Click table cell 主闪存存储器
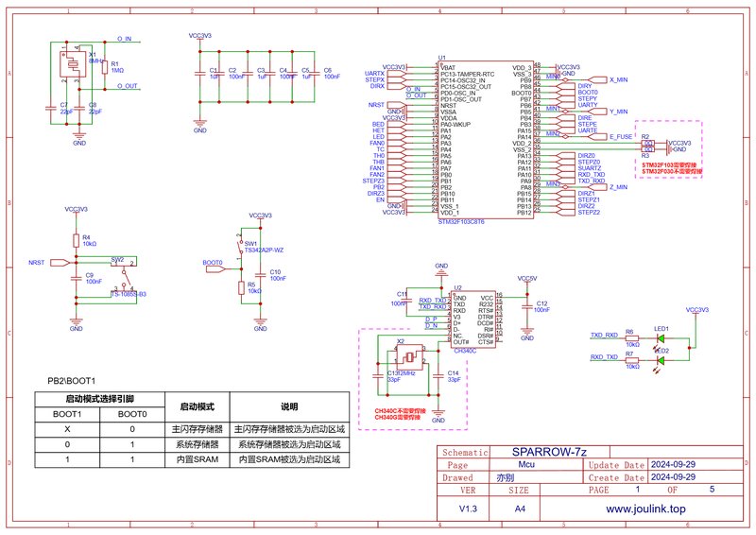 pos(198,429)
